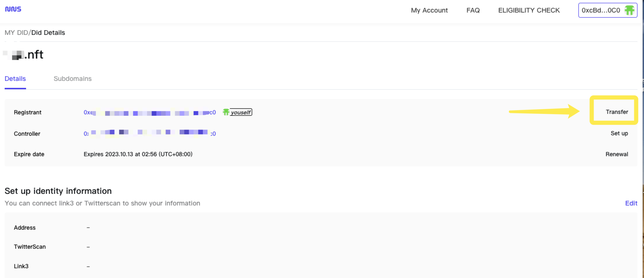Click the NNS logo
The height and width of the screenshot is (278, 644).
[x=13, y=9]
